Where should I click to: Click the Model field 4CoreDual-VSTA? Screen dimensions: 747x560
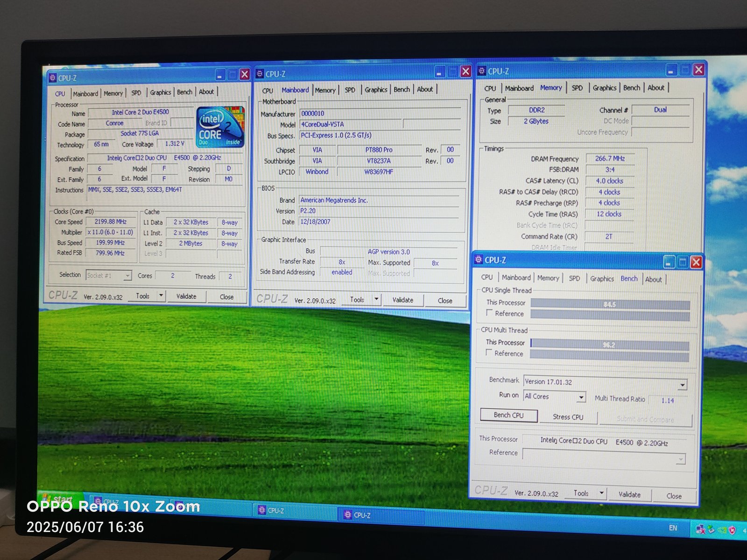[350, 125]
